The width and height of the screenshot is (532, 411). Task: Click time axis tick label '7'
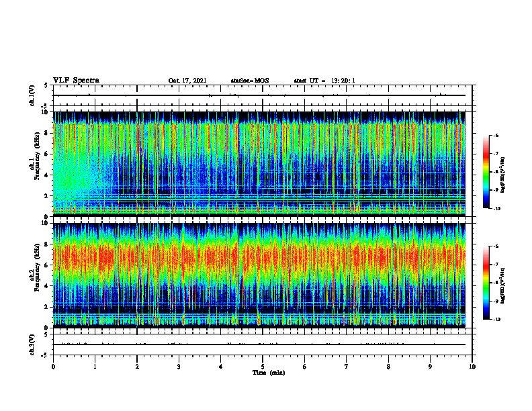347,367
